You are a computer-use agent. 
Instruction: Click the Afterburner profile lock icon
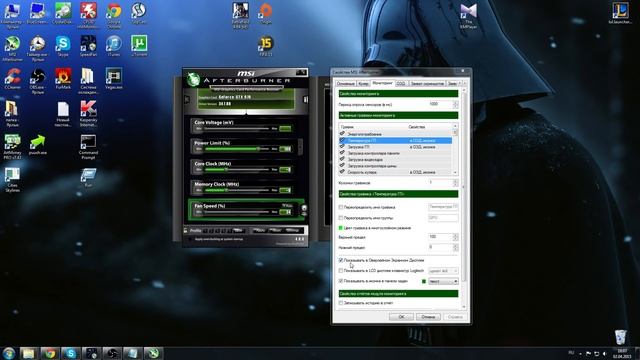(x=186, y=231)
